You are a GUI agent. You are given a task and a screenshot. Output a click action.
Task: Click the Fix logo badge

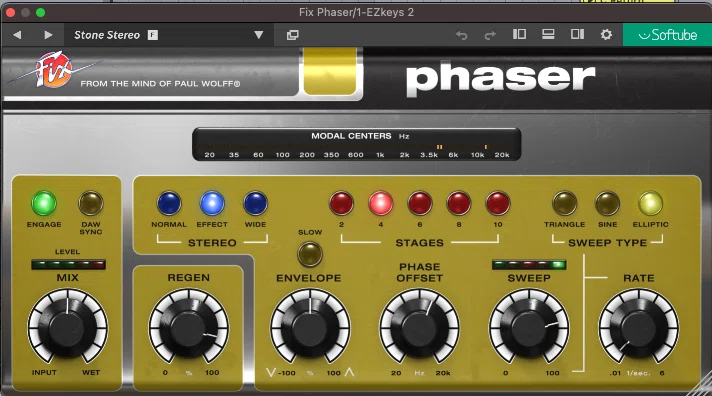pos(54,70)
